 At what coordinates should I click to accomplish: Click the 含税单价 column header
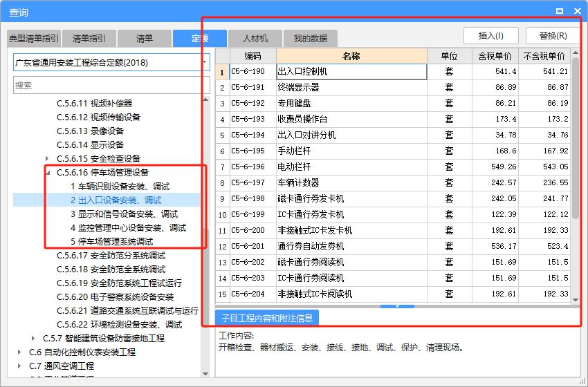pos(495,56)
